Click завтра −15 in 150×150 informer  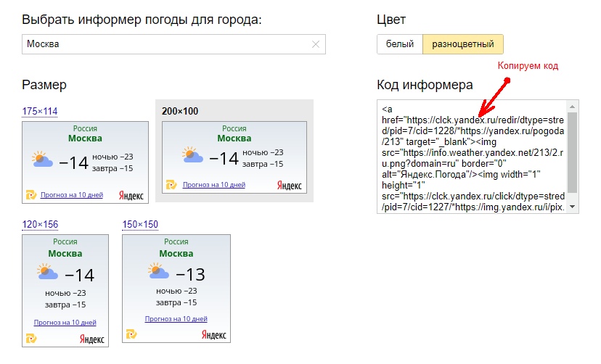click(176, 302)
